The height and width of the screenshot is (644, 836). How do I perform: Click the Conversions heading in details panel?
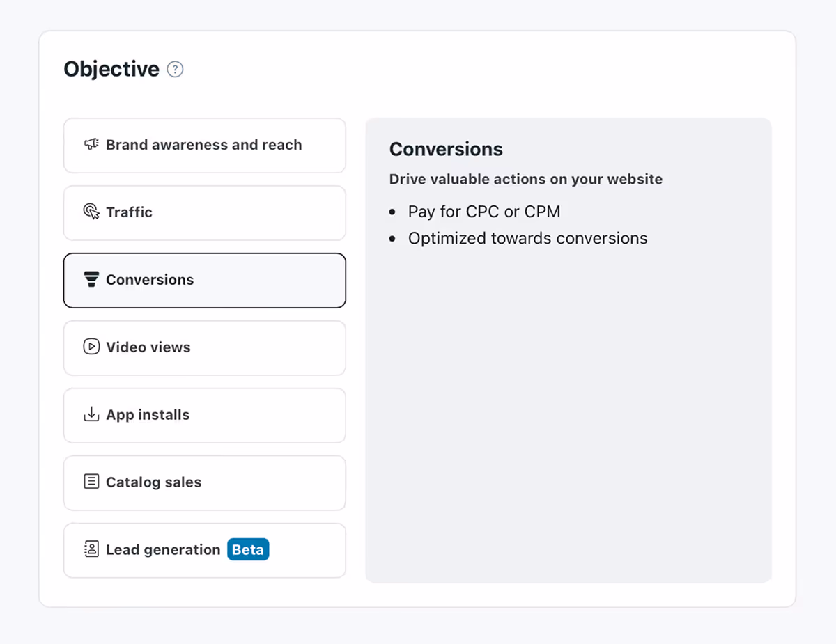click(x=446, y=149)
